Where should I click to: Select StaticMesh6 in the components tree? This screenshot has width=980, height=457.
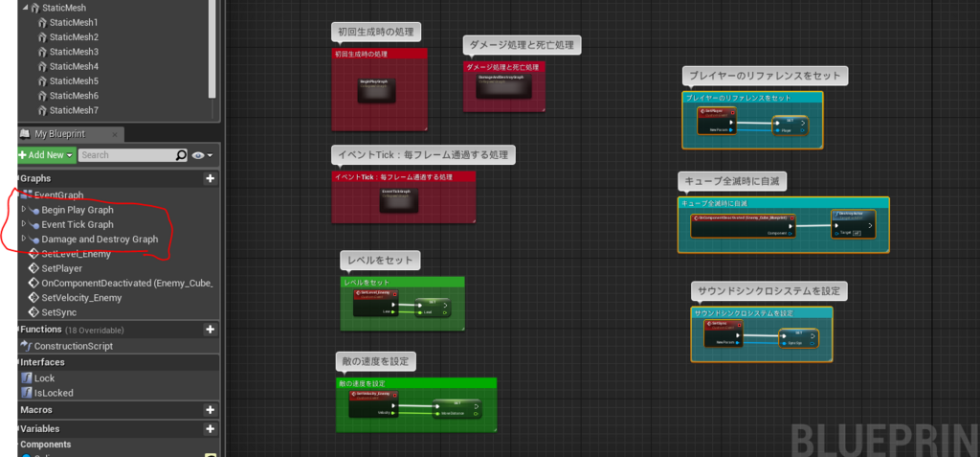point(74,96)
